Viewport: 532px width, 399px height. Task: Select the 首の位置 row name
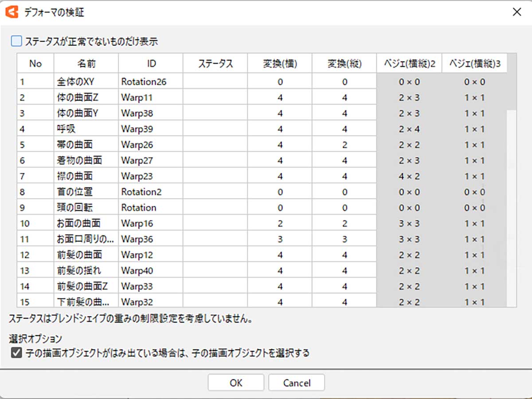point(86,192)
